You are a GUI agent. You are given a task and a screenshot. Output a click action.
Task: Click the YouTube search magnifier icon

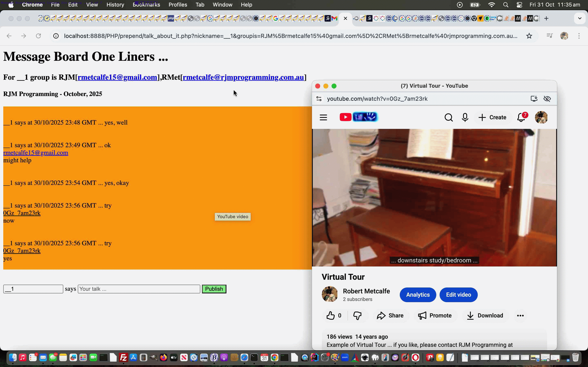[448, 117]
